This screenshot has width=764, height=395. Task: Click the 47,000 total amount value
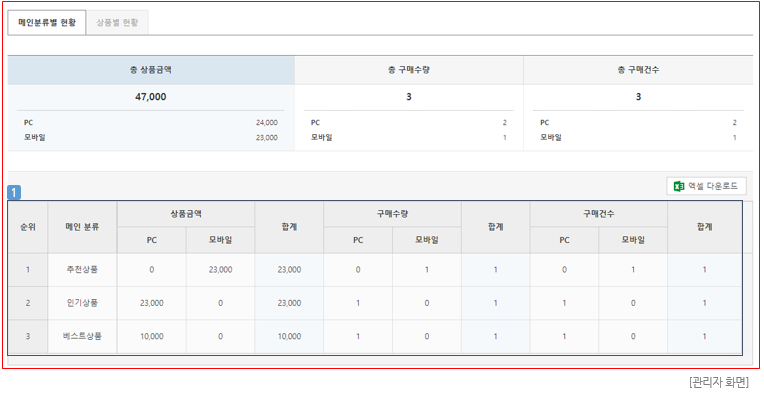pos(151,97)
